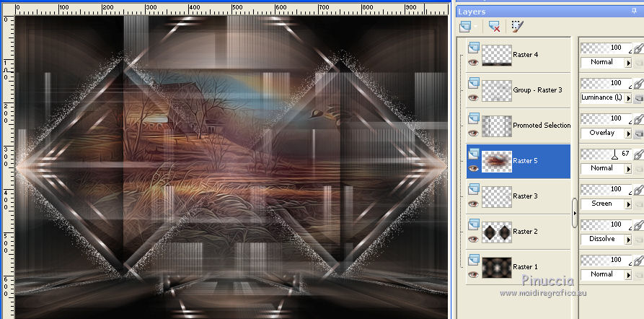Viewport: 644px width, 319px height.
Task: Click the Layers pane splitter expand arrow
Action: [x=575, y=213]
